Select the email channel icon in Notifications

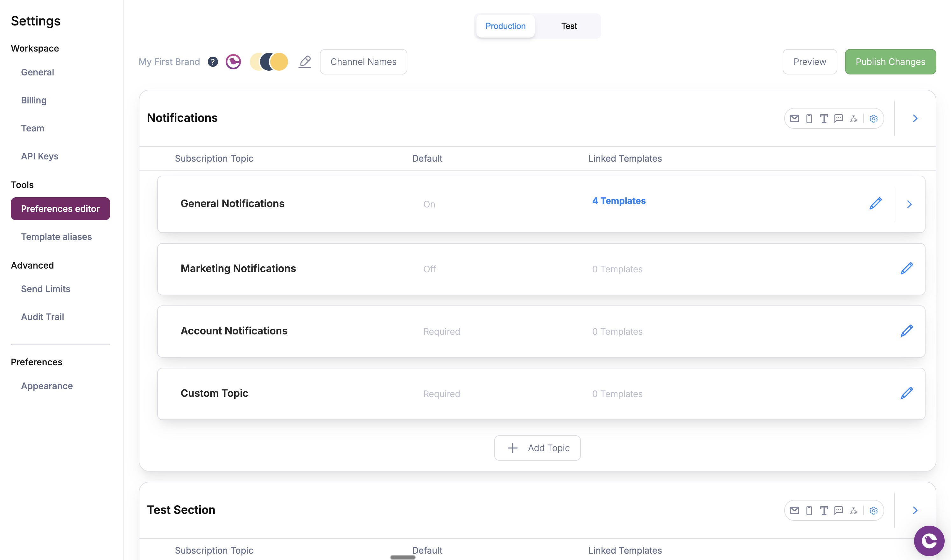[x=794, y=118]
